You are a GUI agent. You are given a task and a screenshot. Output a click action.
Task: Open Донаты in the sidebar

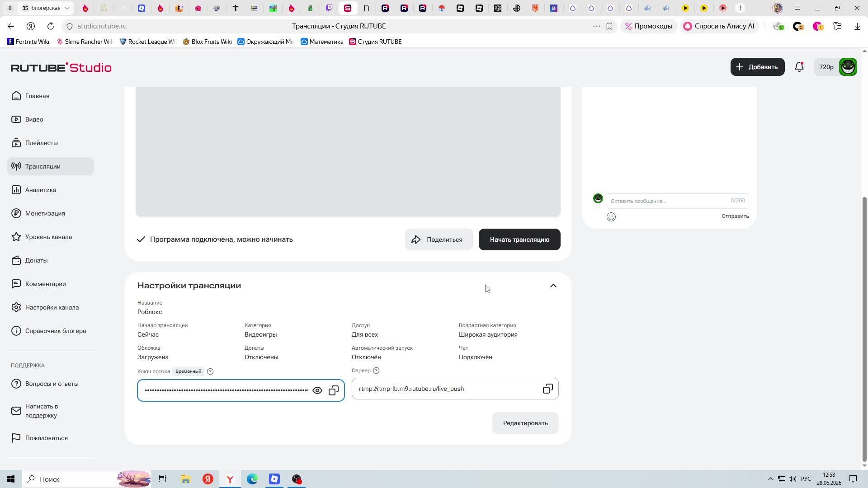click(x=51, y=260)
